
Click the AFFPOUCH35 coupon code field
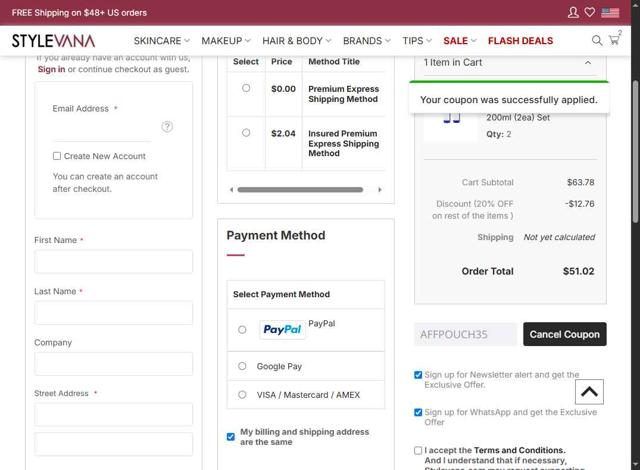coord(466,334)
